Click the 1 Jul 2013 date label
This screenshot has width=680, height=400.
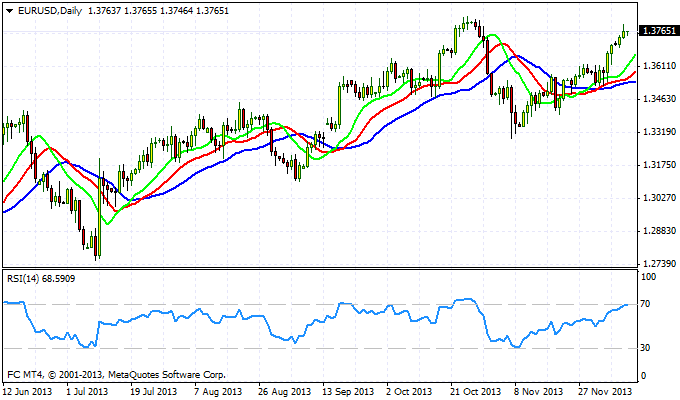pos(87,391)
